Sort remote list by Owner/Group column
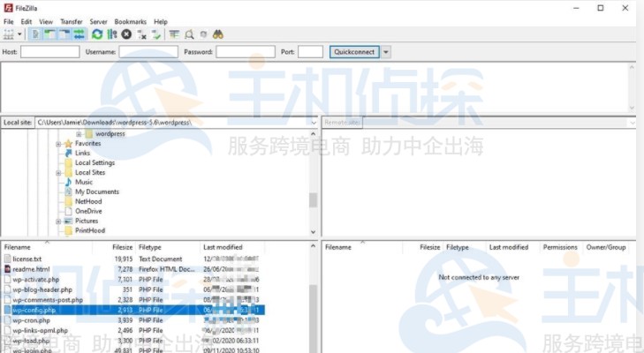644x353 pixels. pyautogui.click(x=606, y=247)
